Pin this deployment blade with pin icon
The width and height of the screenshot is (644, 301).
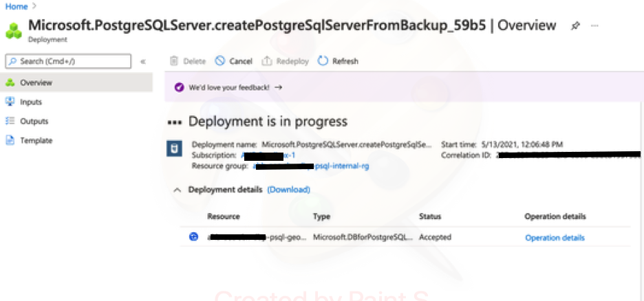575,26
